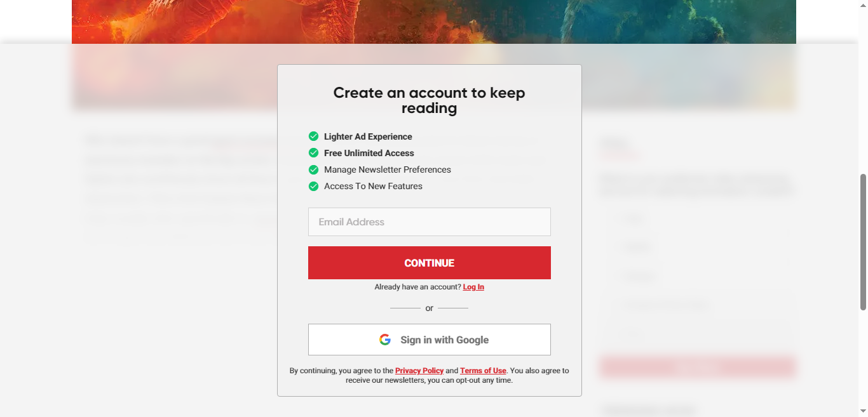Click the red CONTINUE button
The image size is (868, 417).
pos(429,262)
